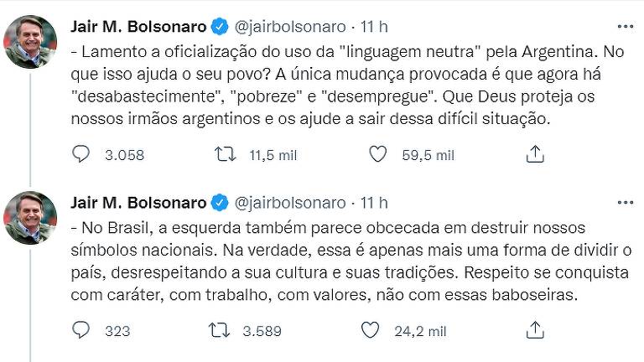644x362 pixels.
Task: Open Bolsonaro's profile picture on second tweet
Action: pyautogui.click(x=30, y=217)
